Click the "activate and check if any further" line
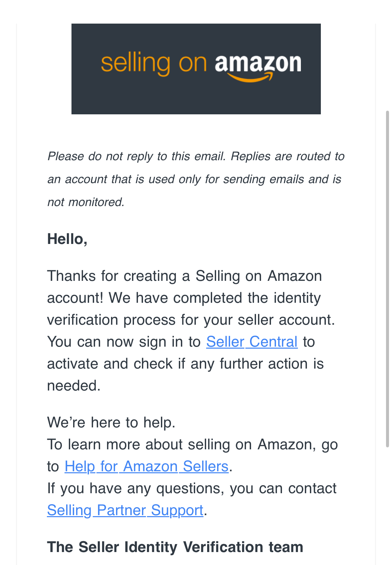 coord(185,364)
